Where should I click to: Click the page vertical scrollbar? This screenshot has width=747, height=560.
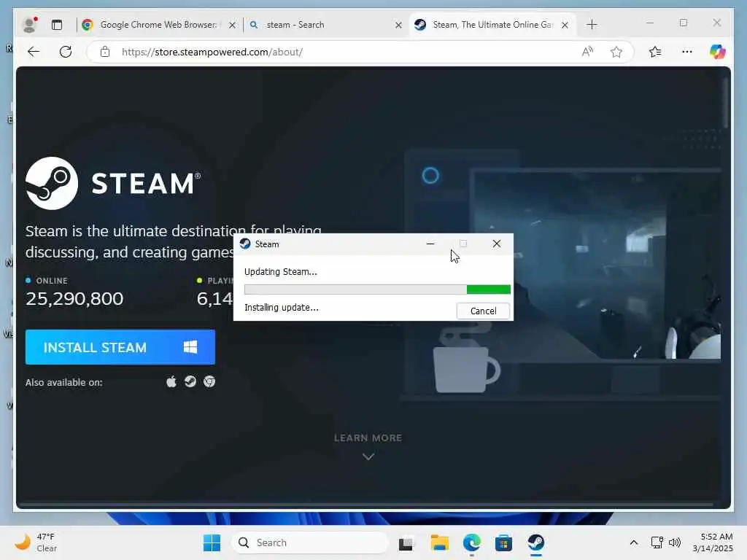726,102
